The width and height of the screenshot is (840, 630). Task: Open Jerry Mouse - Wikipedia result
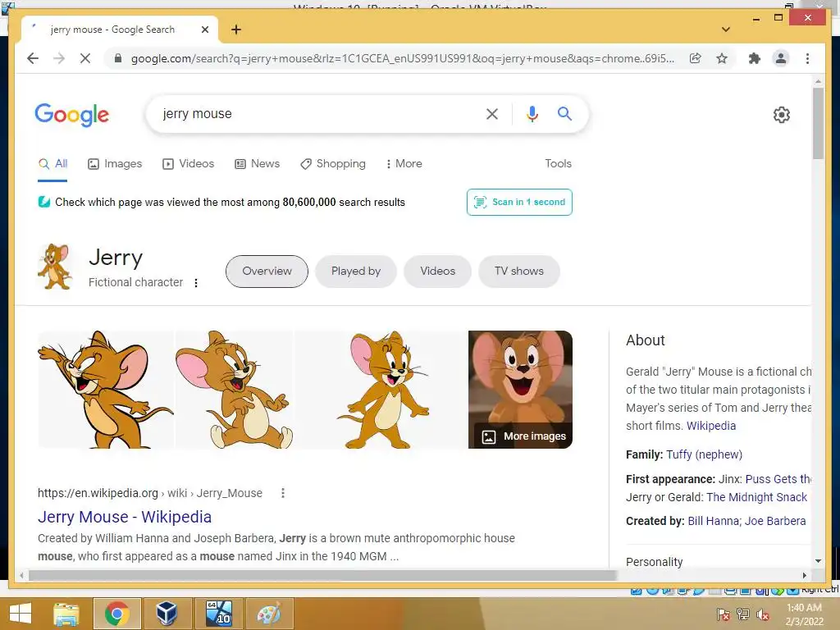point(125,517)
